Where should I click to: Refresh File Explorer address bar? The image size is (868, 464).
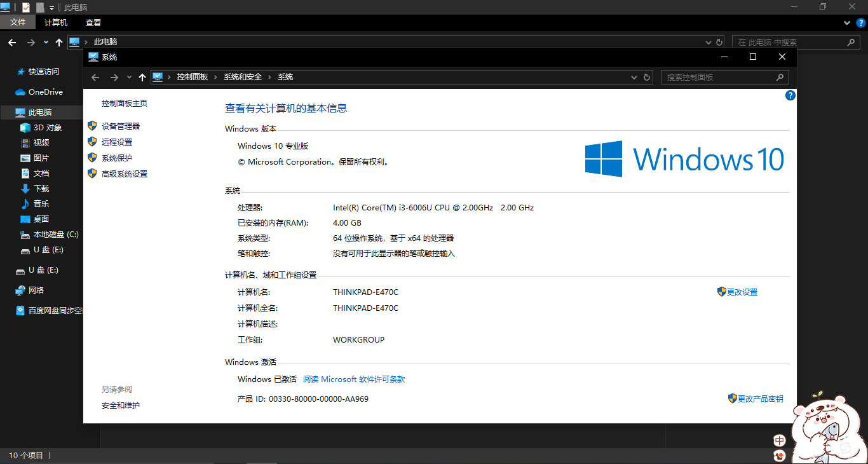(719, 43)
